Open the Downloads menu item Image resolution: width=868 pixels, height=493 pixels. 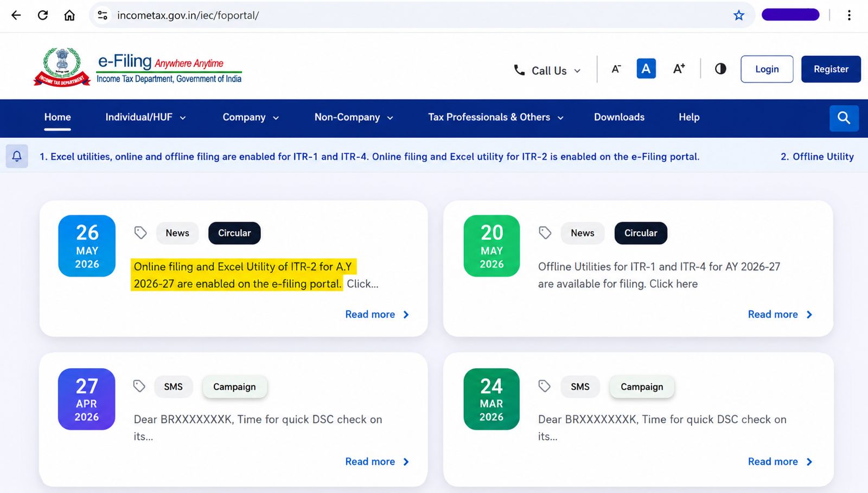coord(619,117)
